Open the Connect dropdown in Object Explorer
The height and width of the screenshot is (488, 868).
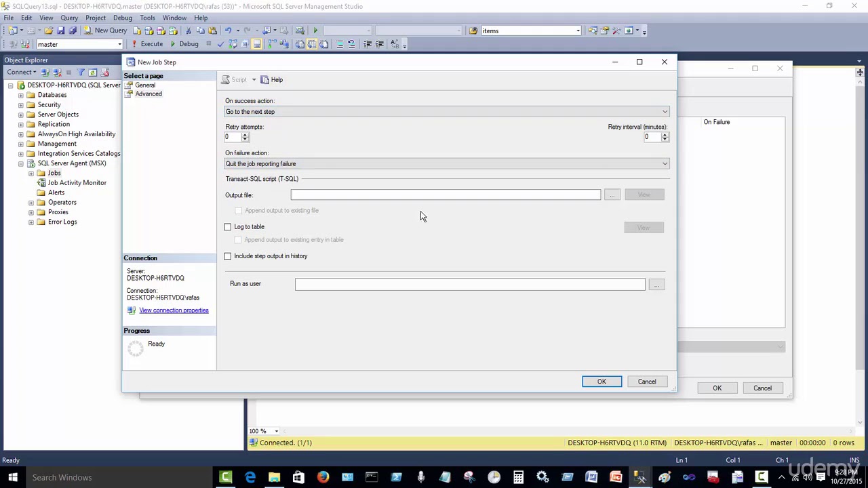pos(22,72)
